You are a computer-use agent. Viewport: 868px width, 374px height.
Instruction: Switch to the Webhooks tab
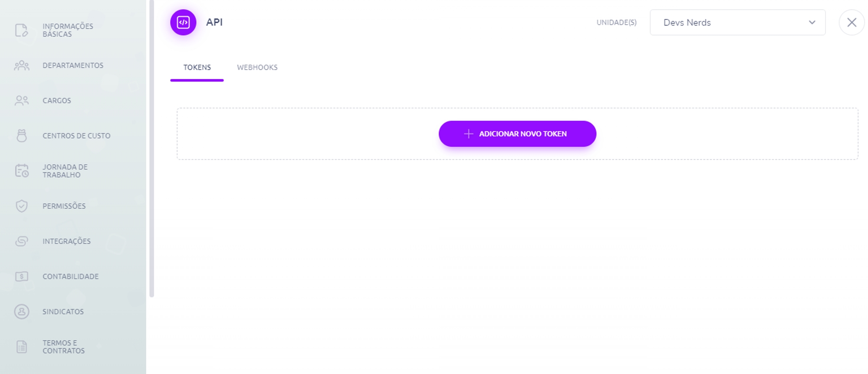pyautogui.click(x=257, y=67)
